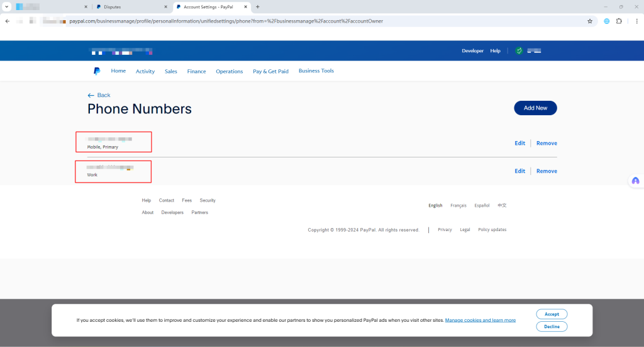This screenshot has height=347, width=644.
Task: Click the Mobile, Primary phone entry
Action: (114, 142)
